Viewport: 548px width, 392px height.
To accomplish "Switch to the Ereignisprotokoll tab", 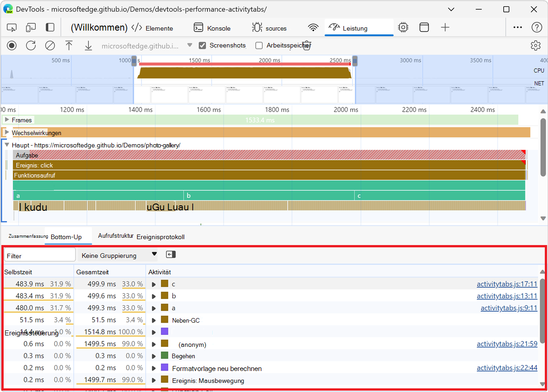I will (160, 237).
